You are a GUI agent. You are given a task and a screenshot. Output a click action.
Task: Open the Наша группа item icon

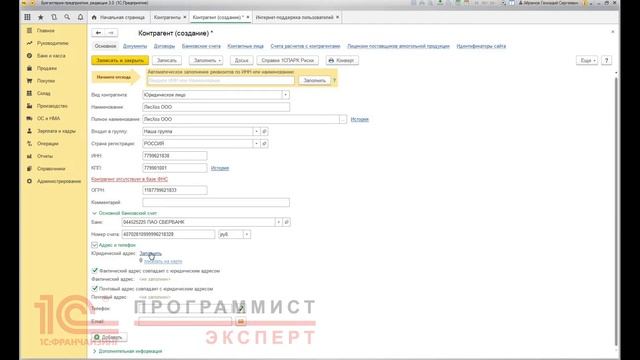pos(264,131)
